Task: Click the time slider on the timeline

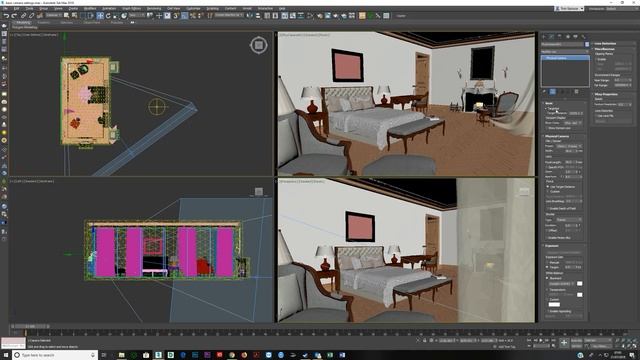Action: coord(30,327)
